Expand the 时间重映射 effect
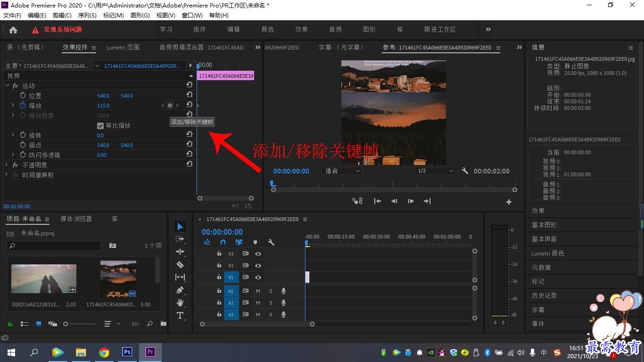This screenshot has height=362, width=644. tap(7, 174)
